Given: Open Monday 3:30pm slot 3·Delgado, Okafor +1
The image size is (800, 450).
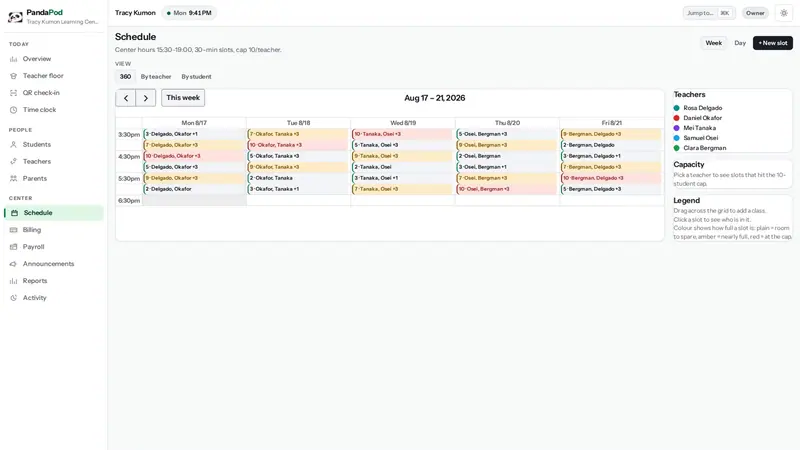Looking at the screenshot, I should pos(194,134).
